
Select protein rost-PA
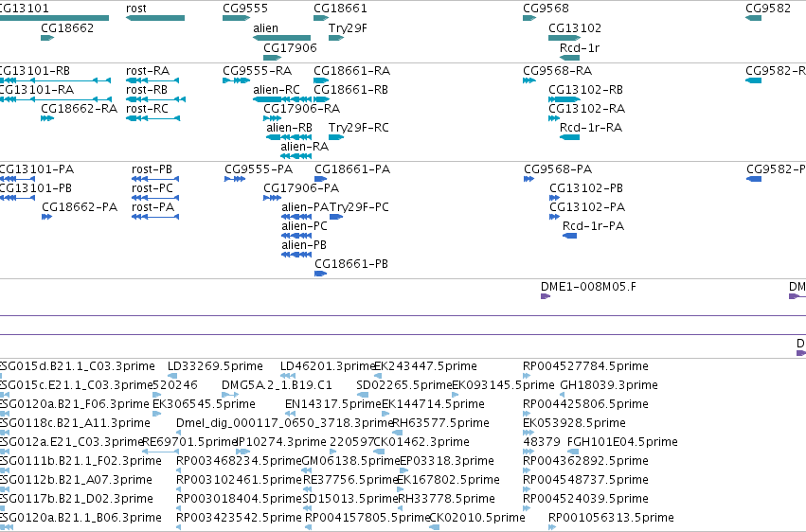point(155,217)
